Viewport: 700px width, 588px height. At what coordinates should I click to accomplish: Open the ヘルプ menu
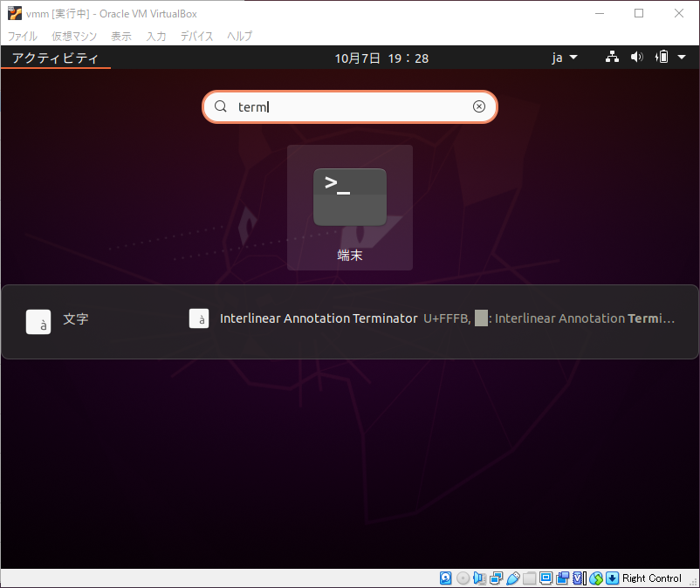coord(240,36)
